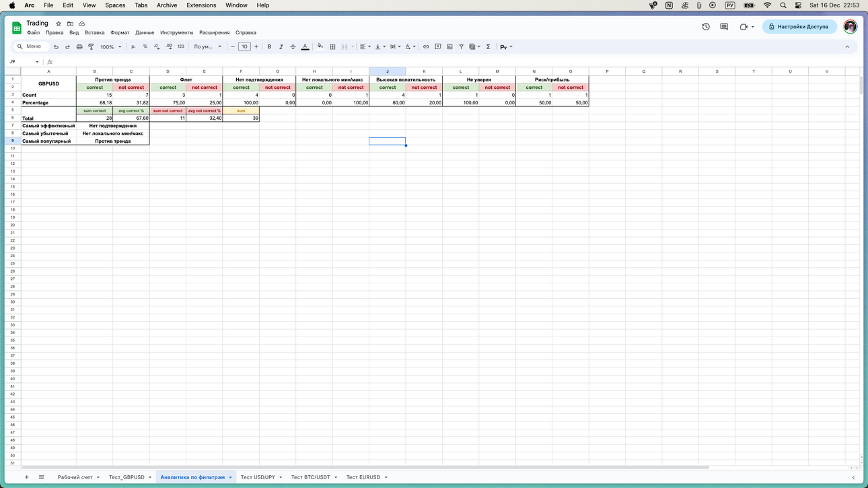The image size is (868, 488).
Task: Redo the action in toolbar
Action: (67, 46)
